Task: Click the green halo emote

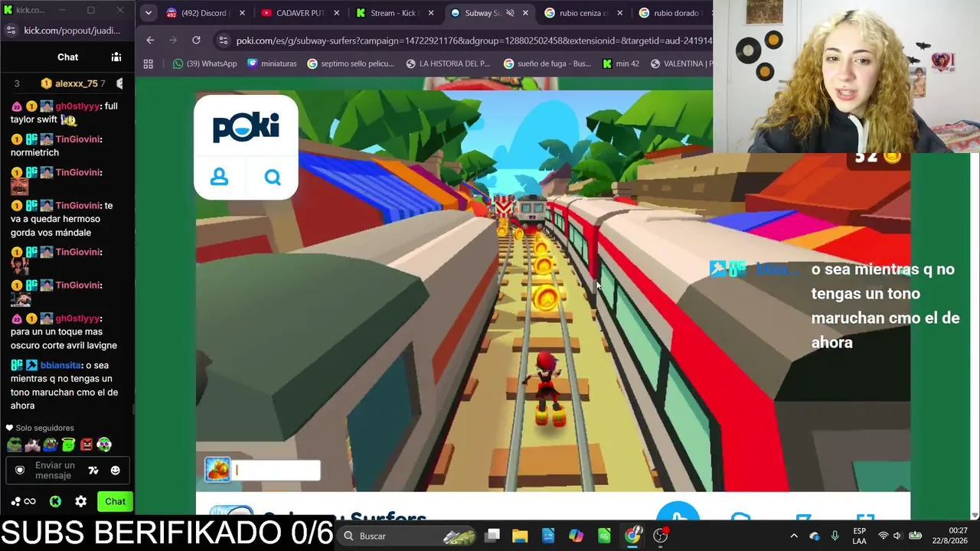Action: click(x=69, y=445)
